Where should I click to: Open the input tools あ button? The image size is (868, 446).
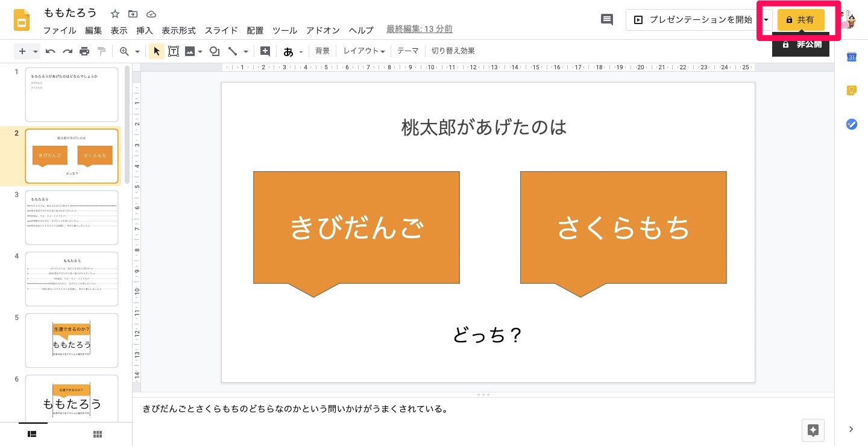288,51
